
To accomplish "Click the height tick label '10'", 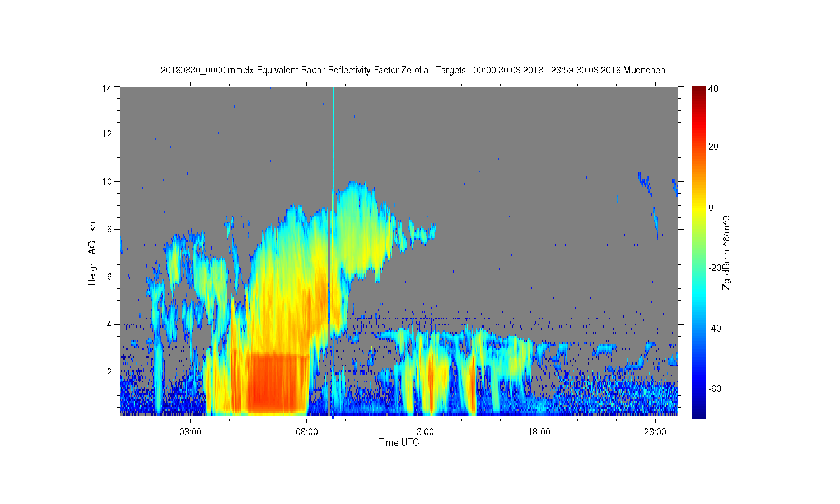I will click(x=108, y=181).
